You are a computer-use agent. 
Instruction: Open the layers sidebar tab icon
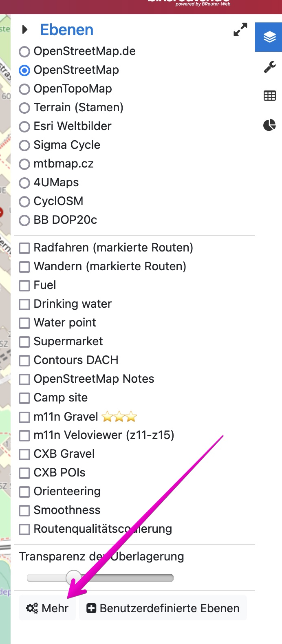click(x=269, y=37)
